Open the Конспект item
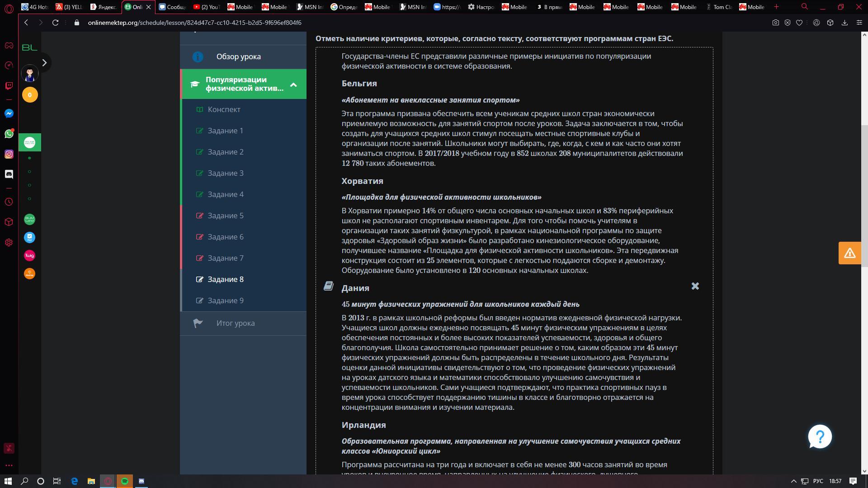Image resolution: width=868 pixels, height=488 pixels. point(224,109)
